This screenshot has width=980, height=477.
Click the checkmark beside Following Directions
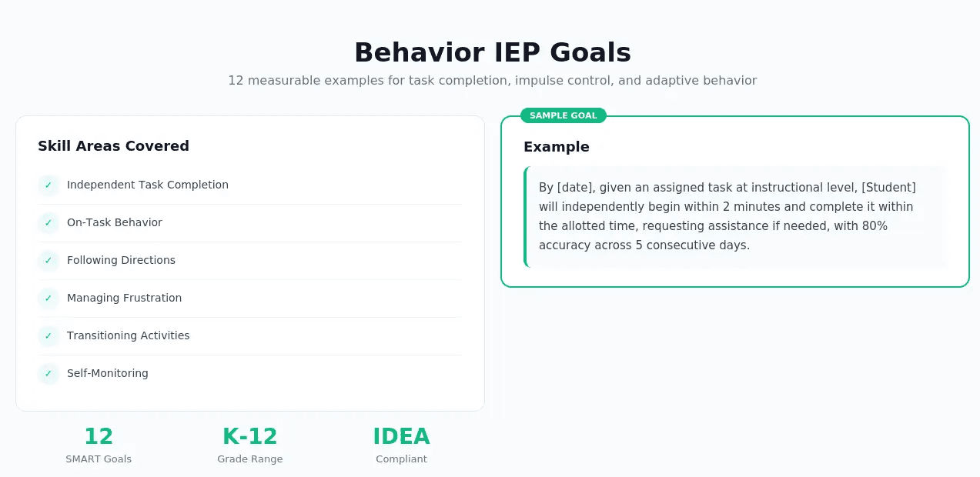48,261
